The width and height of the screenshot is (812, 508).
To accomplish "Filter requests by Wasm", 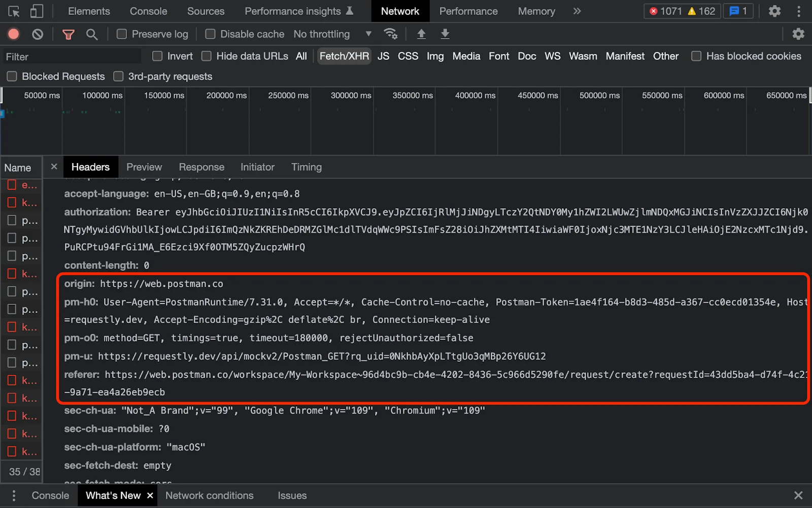I will click(583, 56).
